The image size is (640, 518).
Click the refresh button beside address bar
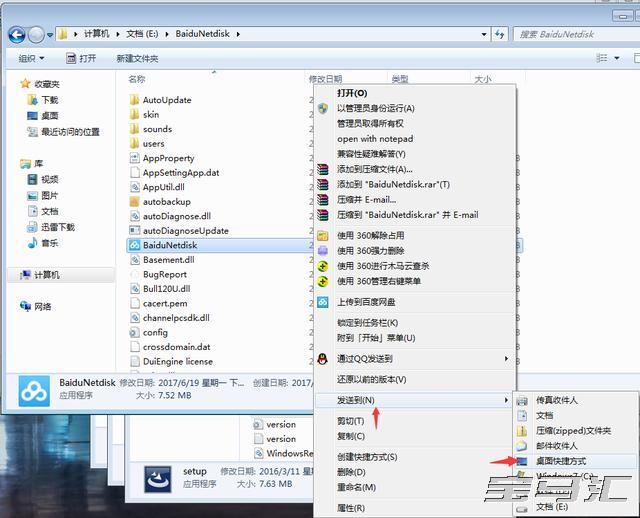point(500,34)
